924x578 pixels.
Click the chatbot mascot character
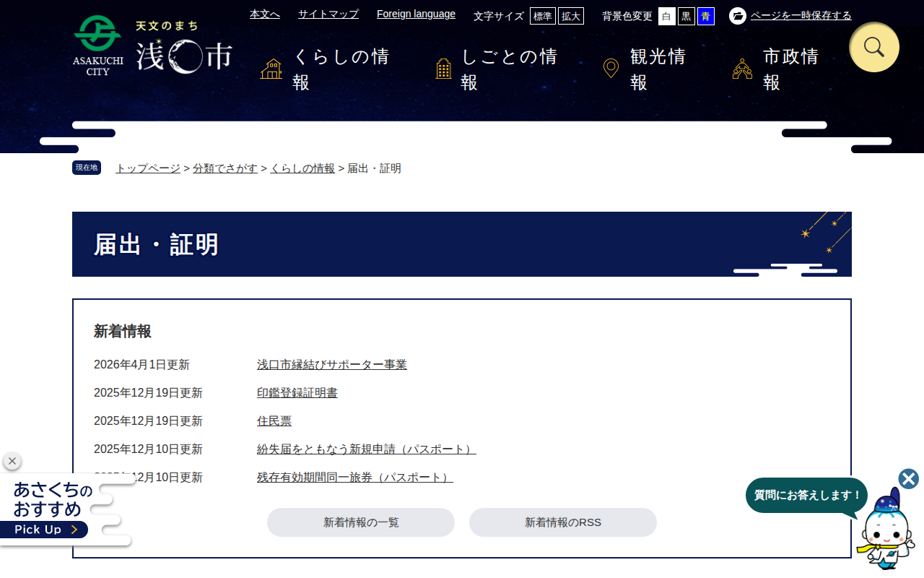click(x=886, y=530)
